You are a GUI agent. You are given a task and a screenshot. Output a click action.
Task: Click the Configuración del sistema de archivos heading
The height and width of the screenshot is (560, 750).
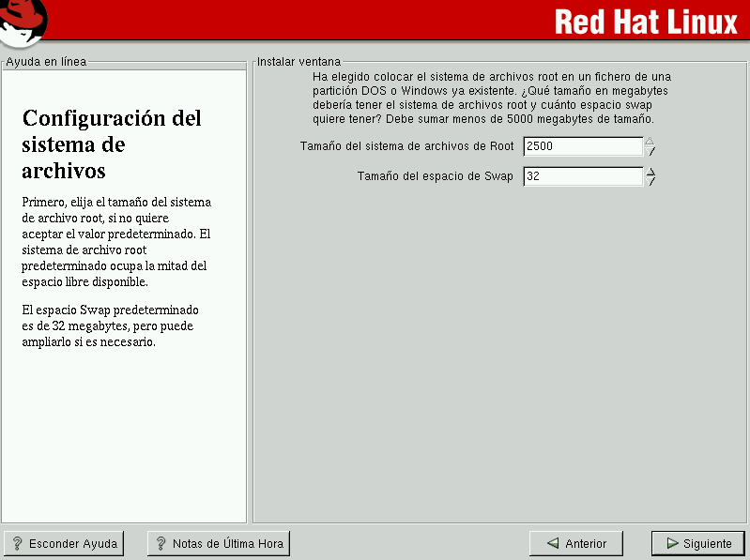pyautogui.click(x=111, y=144)
